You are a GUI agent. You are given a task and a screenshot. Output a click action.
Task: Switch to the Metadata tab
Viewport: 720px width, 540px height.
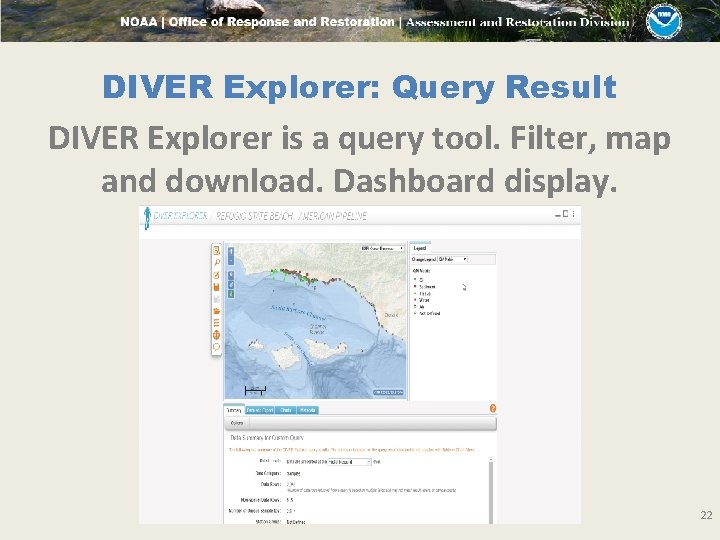click(x=308, y=410)
